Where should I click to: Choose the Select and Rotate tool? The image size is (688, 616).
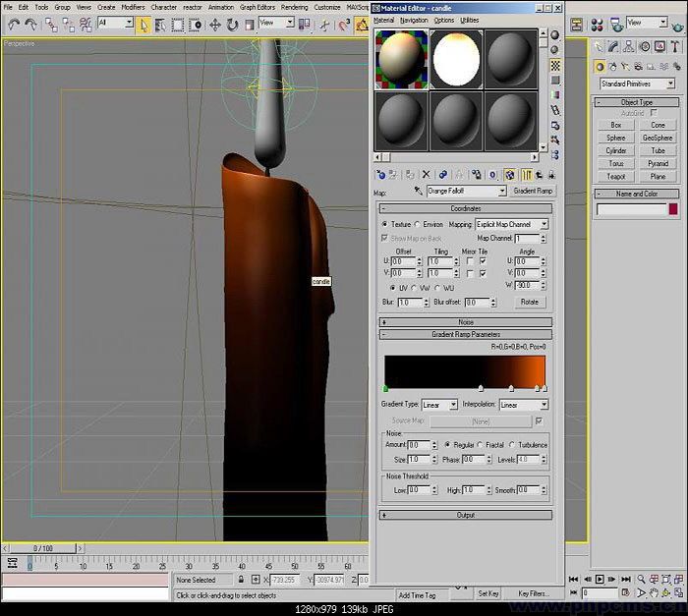point(232,25)
